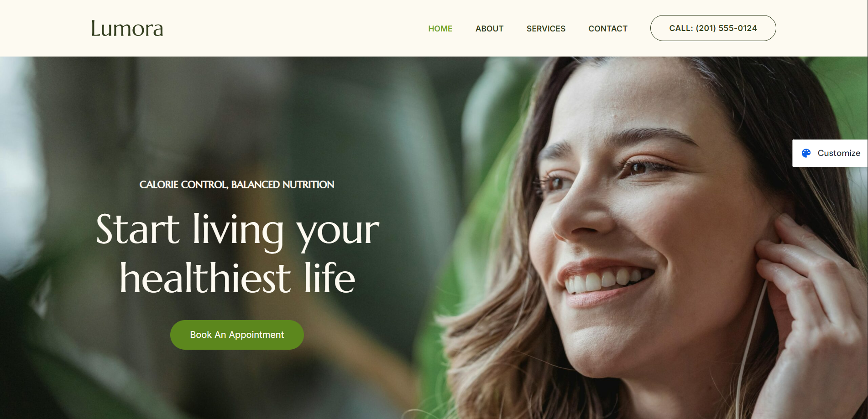Click the text Start living your

click(x=237, y=229)
